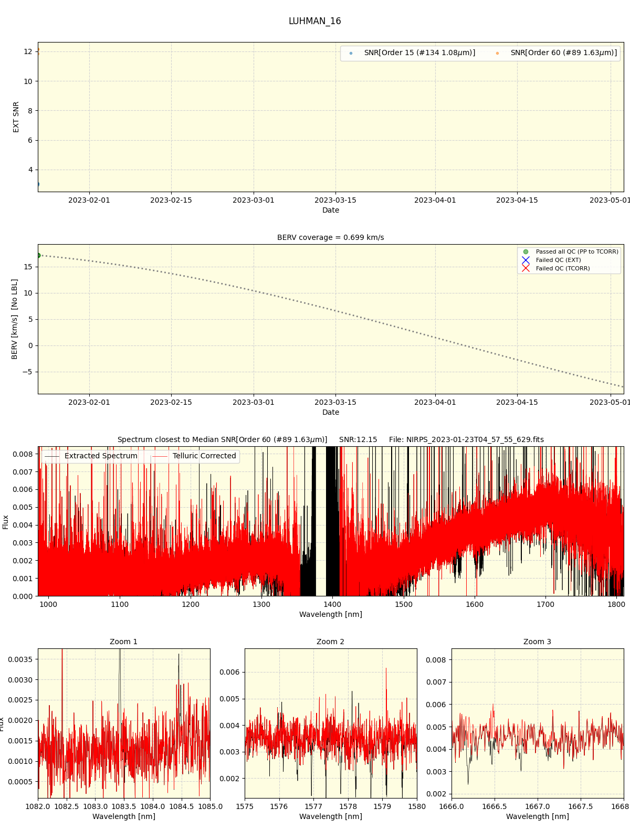Click the Wavelength [nm] label under Zoom 3
630x840 pixels.
(538, 816)
